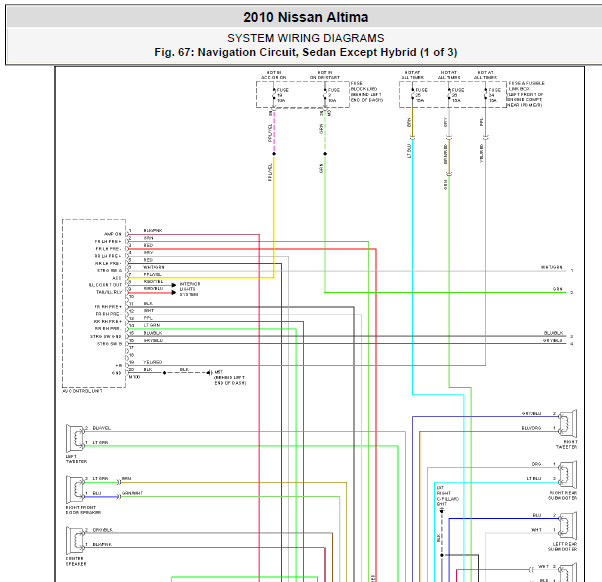602x582 pixels.
Task: Select the vertical "LT BLU" wire label
Action: (409, 151)
